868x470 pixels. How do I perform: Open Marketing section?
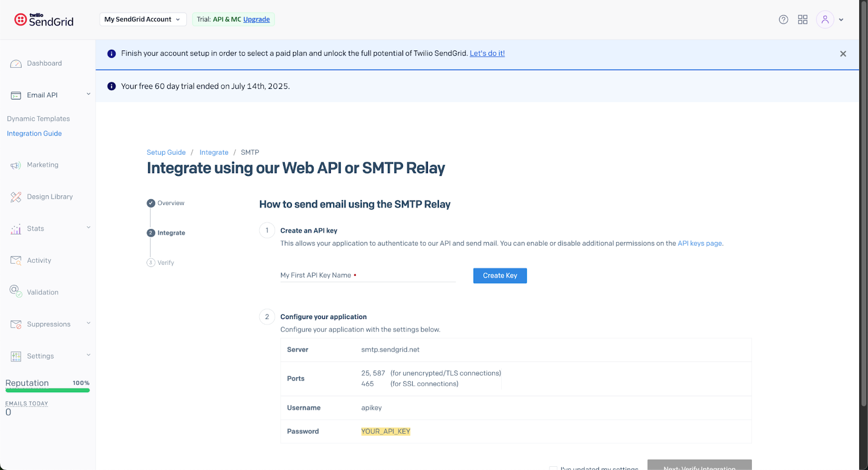pyautogui.click(x=43, y=165)
